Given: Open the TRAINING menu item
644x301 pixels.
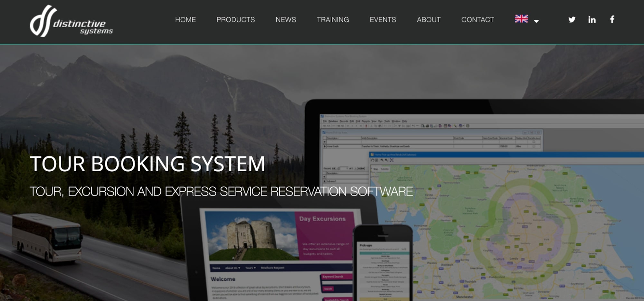Looking at the screenshot, I should point(333,20).
